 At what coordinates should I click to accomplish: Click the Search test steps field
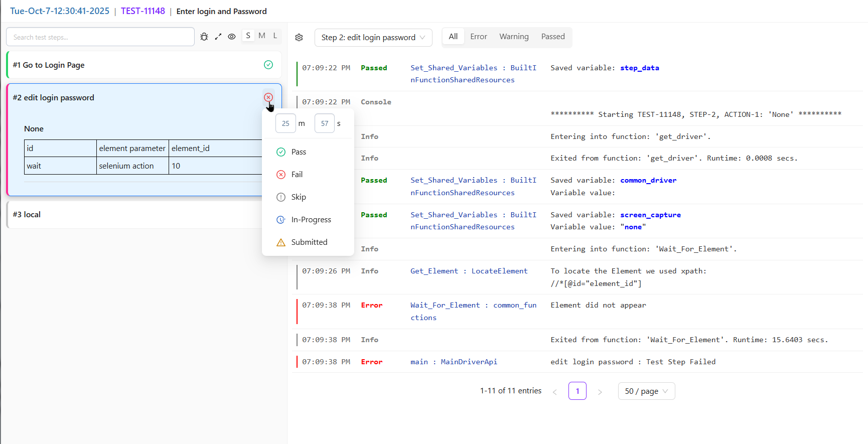[100, 37]
